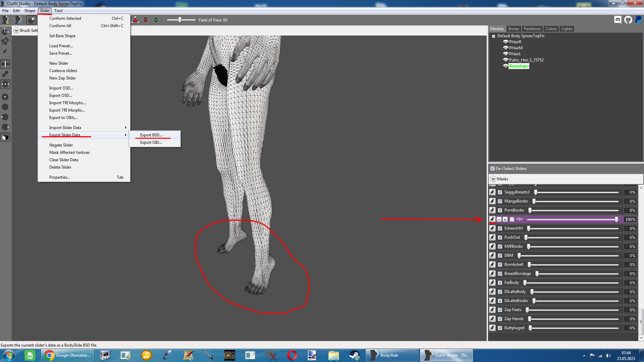Hide the Baseshape mesh via eye icon

pos(505,66)
